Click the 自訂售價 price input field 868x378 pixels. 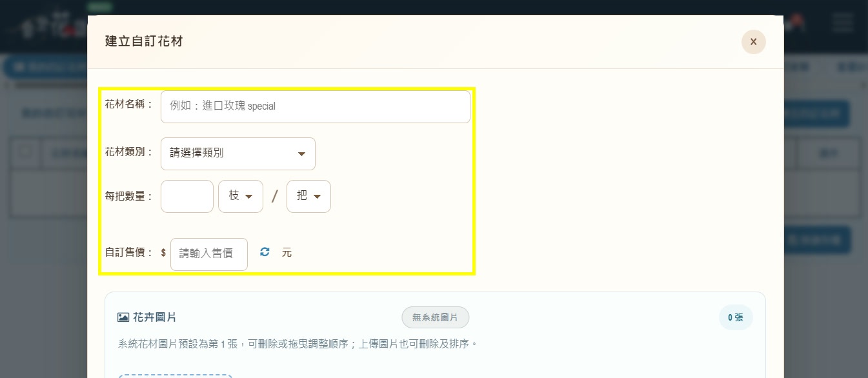click(209, 254)
